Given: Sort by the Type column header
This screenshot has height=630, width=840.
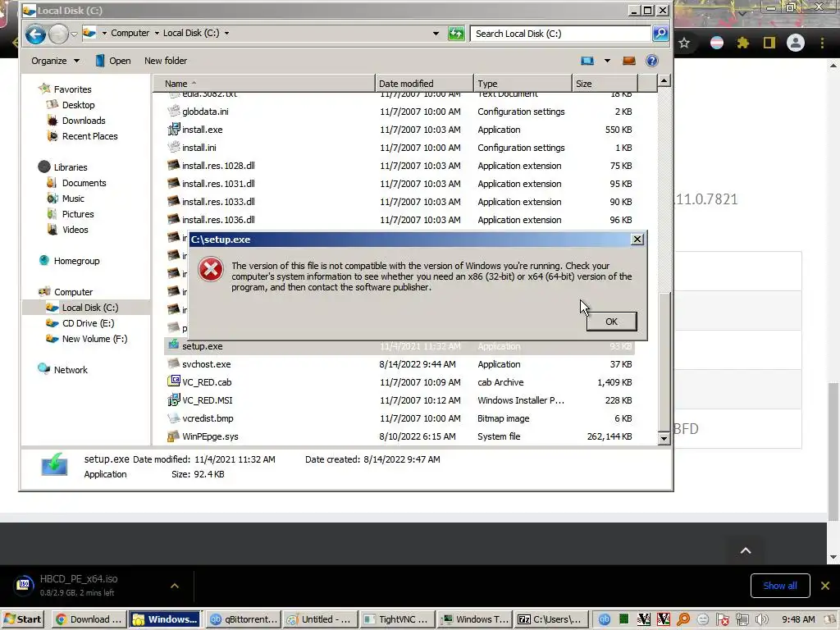Looking at the screenshot, I should pos(523,84).
